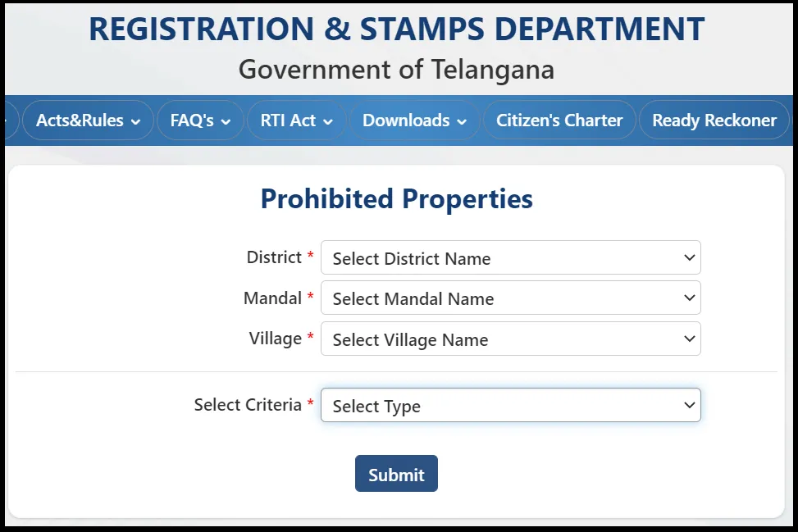
Task: Click the arrow on Select District Name
Action: [689, 257]
